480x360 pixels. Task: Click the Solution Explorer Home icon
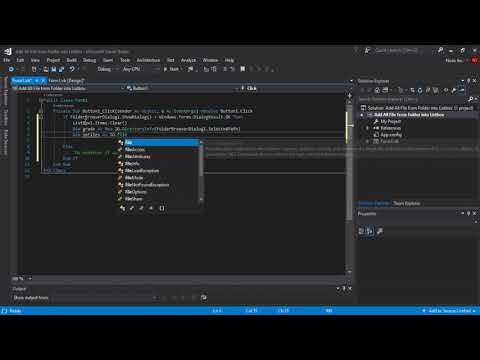point(377,90)
